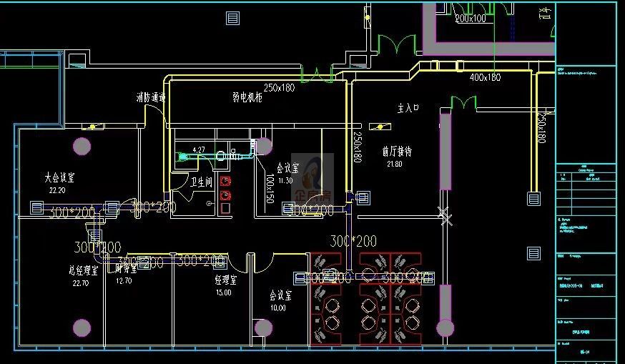Click the 卫生间 room label

tap(201, 182)
